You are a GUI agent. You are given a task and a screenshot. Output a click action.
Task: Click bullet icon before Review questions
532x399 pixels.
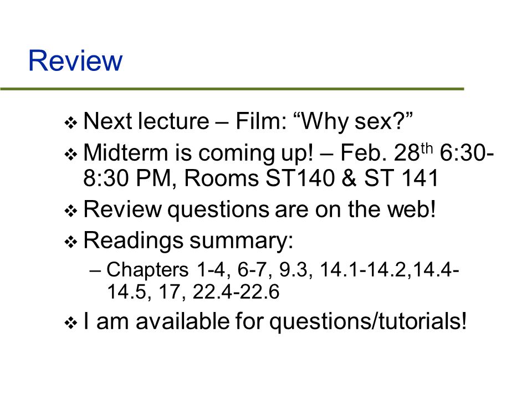tap(70, 211)
